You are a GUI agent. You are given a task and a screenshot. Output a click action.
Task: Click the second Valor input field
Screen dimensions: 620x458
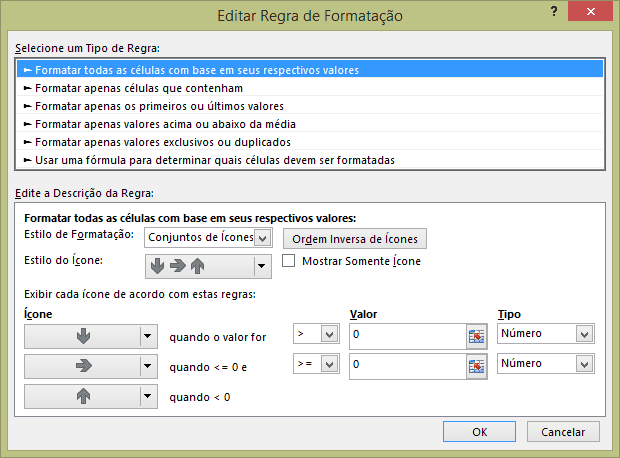click(x=408, y=366)
